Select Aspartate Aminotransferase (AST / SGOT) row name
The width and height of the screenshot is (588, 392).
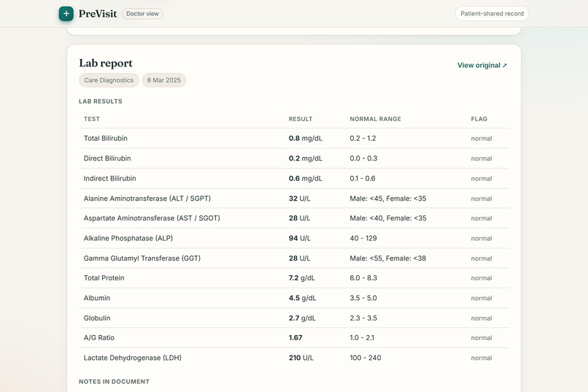pyautogui.click(x=152, y=218)
